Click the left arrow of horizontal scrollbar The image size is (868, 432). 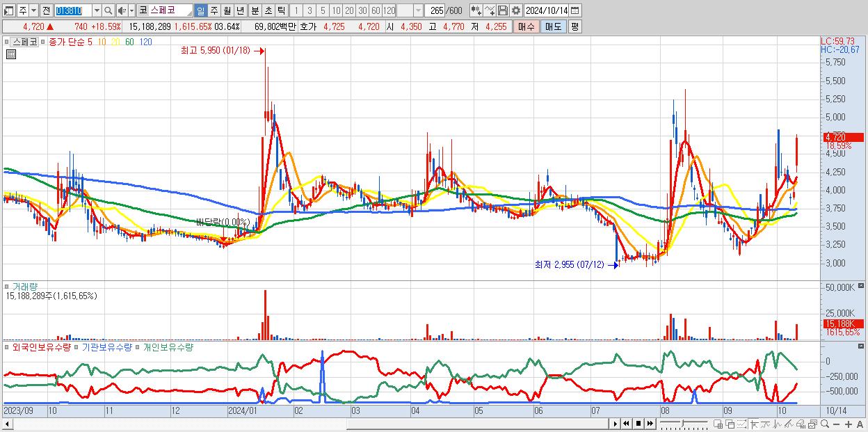point(7,424)
